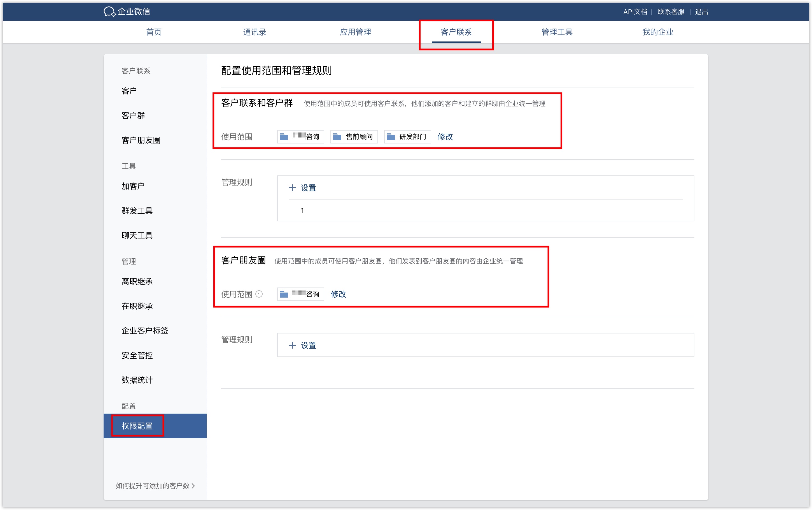Image resolution: width=812 pixels, height=510 pixels.
Task: Click 设置 in 客户朋友圈 管理规则 box
Action: click(x=308, y=346)
